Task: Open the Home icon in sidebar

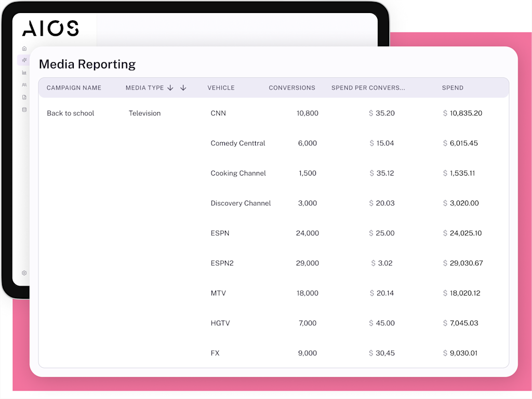Action: click(x=24, y=47)
